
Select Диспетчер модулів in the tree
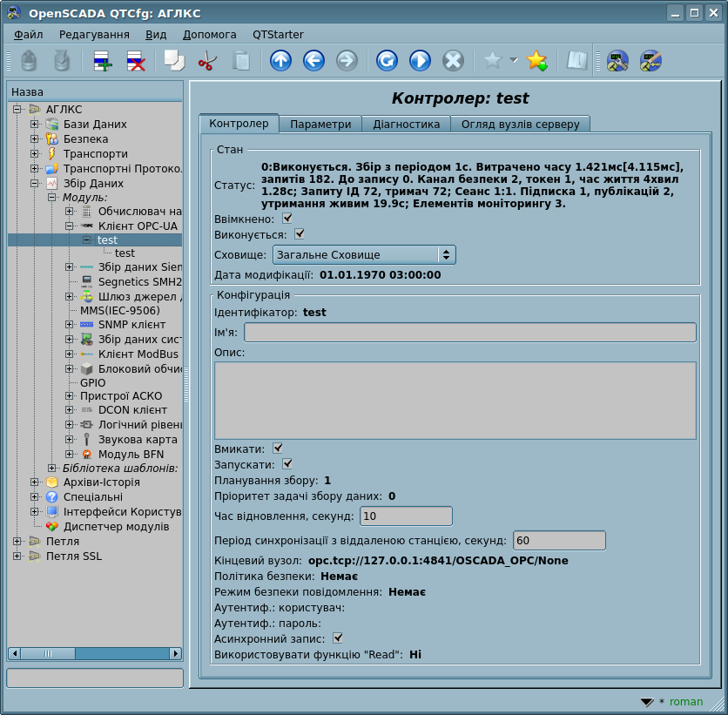pos(116,527)
